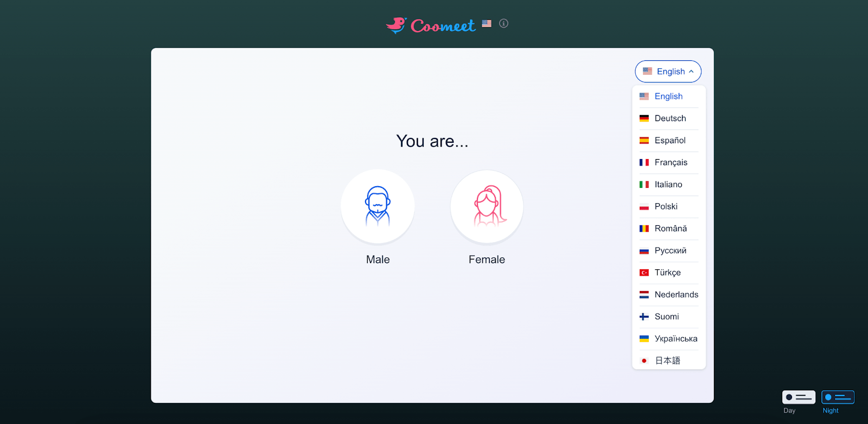Screen dimensions: 868x424
Task: Click the Japanese flag icon
Action: 644,360
